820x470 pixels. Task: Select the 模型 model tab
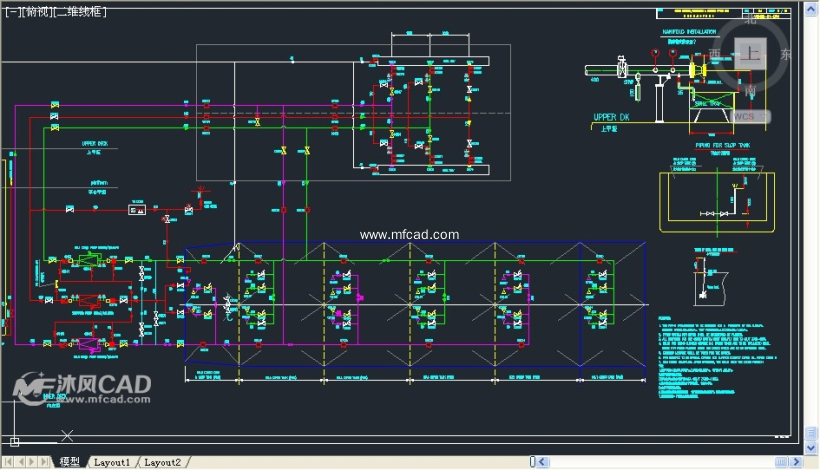tap(70, 462)
